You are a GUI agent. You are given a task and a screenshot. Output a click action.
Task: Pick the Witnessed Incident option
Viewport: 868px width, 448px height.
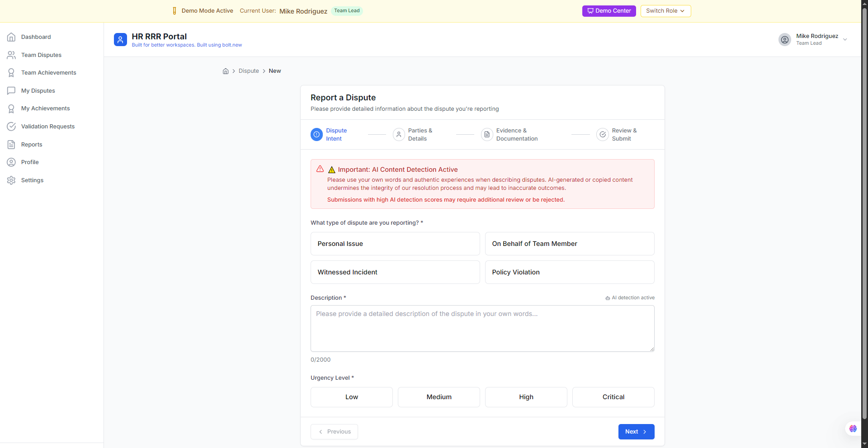point(395,272)
